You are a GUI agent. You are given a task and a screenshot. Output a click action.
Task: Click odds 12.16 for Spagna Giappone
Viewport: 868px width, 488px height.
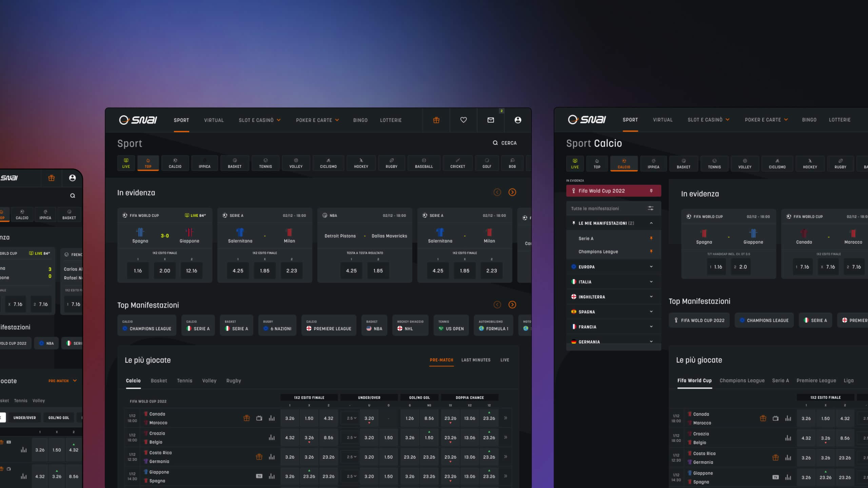[191, 271]
